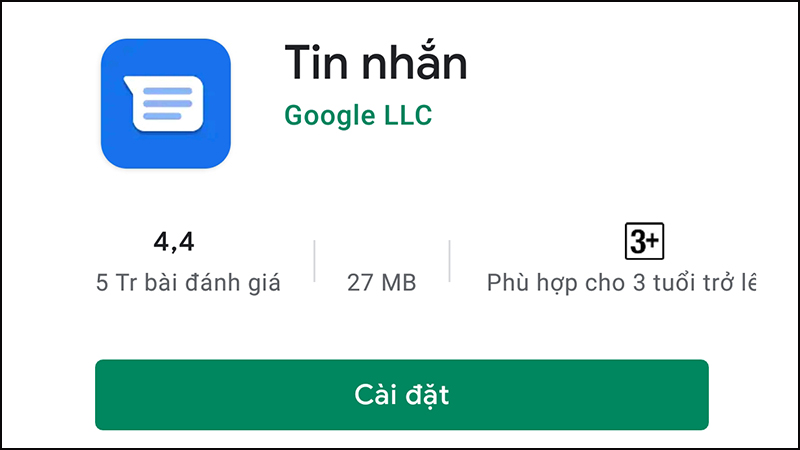800x450 pixels.
Task: Click the MB unit beside 27
Action: pyautogui.click(x=399, y=283)
